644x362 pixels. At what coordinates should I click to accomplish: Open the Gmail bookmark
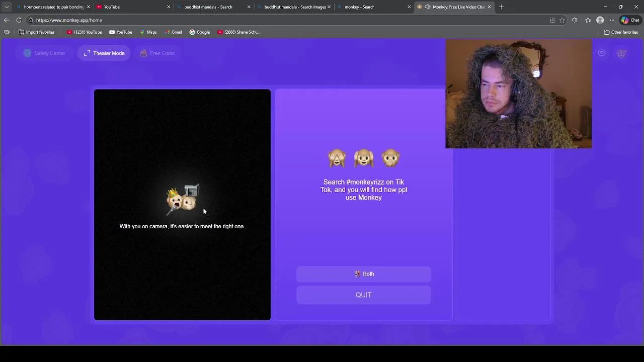pyautogui.click(x=173, y=32)
